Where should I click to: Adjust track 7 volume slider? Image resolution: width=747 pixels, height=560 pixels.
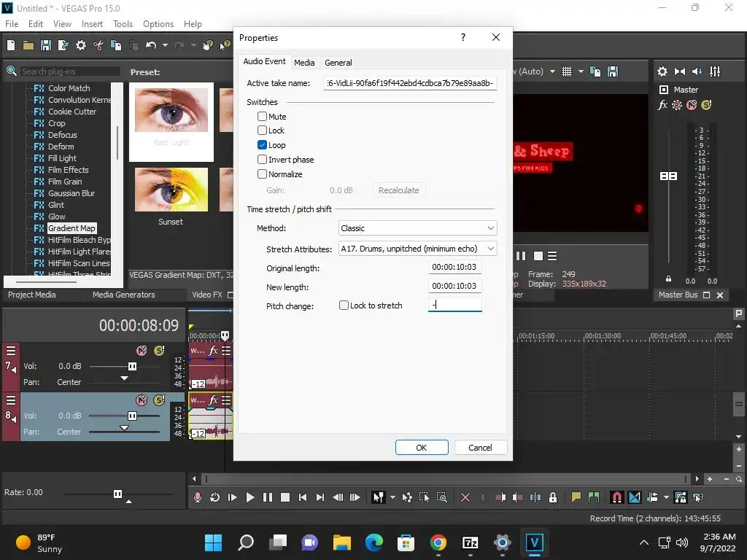(132, 366)
